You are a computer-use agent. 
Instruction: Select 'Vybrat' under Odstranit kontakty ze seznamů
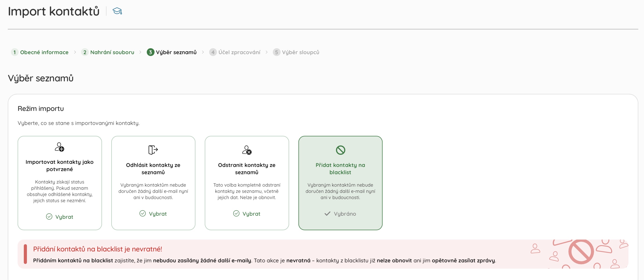coord(247,214)
